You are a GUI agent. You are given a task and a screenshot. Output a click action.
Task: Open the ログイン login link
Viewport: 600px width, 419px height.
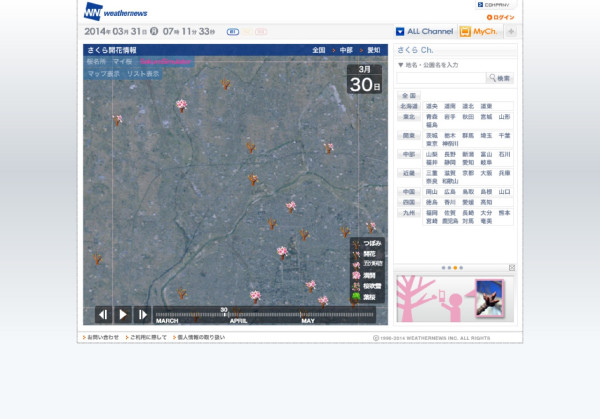(x=501, y=17)
